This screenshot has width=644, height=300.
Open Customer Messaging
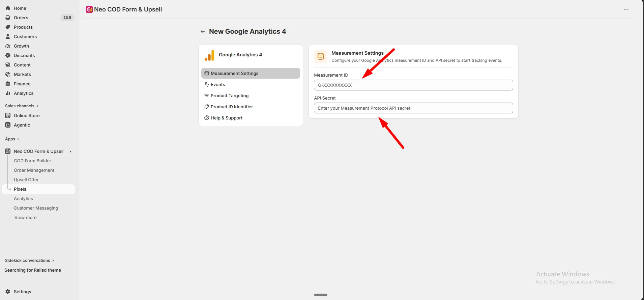coord(36,208)
